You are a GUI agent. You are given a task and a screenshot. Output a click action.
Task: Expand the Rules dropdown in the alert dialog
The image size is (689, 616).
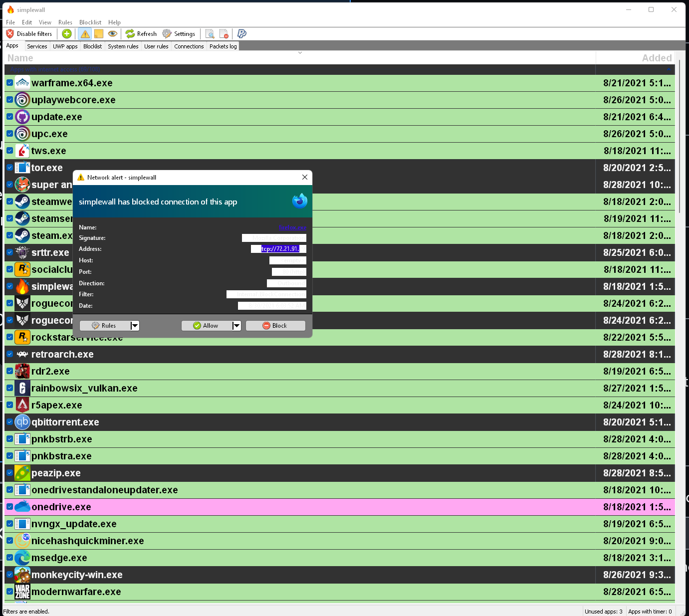pos(135,325)
